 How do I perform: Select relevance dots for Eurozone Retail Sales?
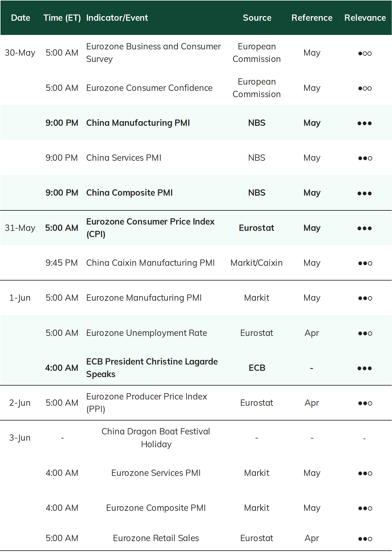click(365, 539)
